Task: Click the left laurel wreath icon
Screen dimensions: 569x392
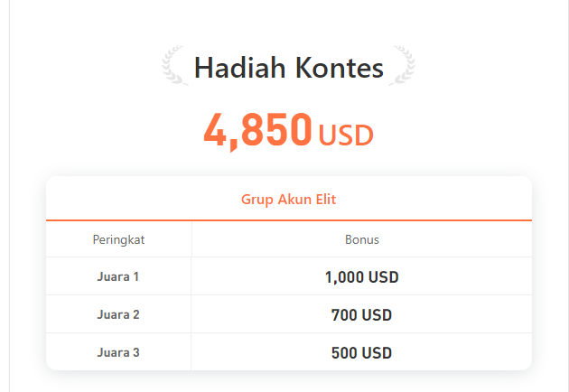Action: coord(175,66)
